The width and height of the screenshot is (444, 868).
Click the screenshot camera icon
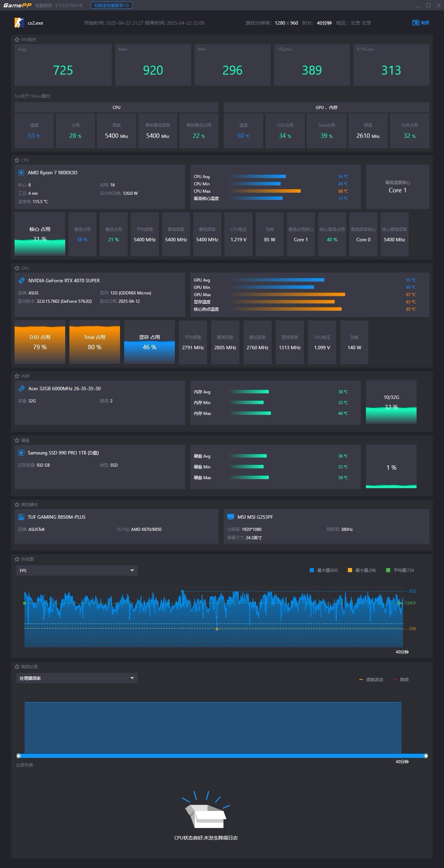(x=416, y=23)
